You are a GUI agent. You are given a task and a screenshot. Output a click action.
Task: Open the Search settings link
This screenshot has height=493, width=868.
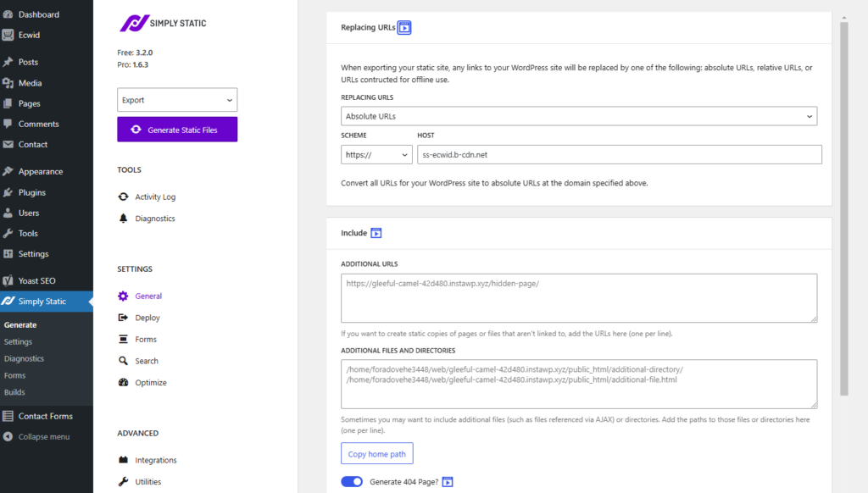pos(147,361)
